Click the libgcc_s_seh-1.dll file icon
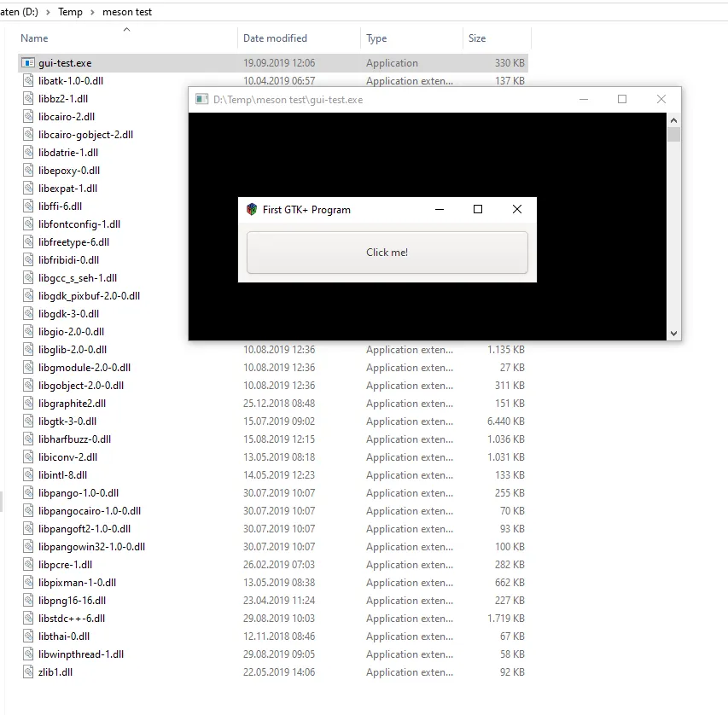Image resolution: width=728 pixels, height=715 pixels. (x=28, y=277)
